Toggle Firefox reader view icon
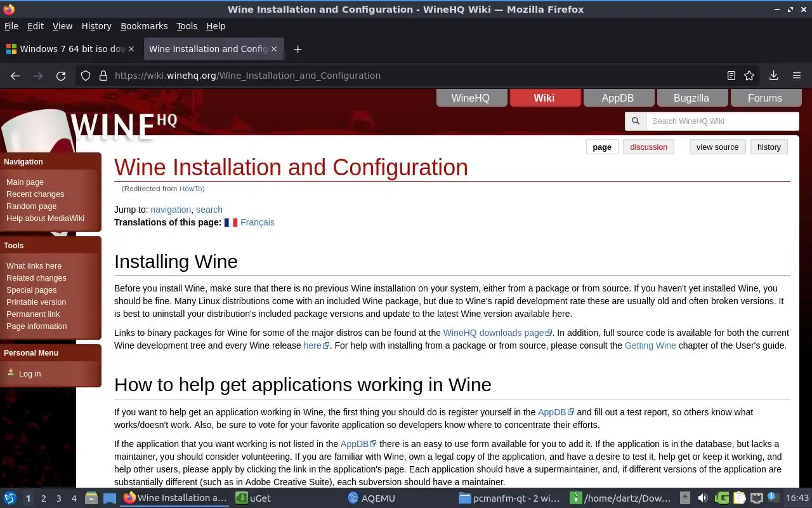 click(x=731, y=76)
